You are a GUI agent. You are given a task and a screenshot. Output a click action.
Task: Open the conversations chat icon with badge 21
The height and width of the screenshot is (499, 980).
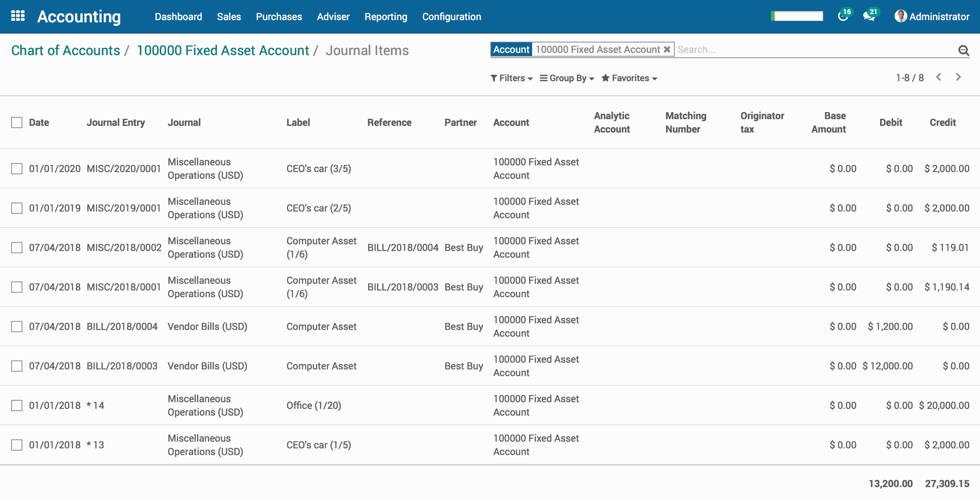tap(869, 16)
